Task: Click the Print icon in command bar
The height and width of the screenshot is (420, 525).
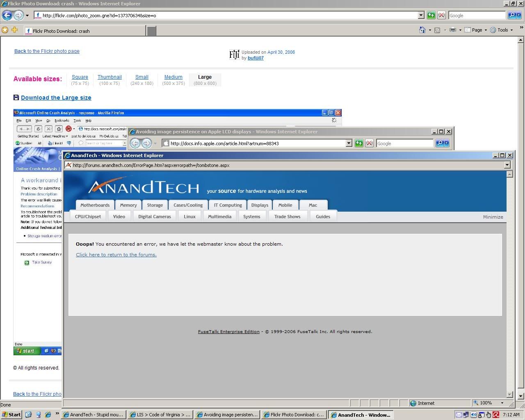Action: click(x=452, y=30)
